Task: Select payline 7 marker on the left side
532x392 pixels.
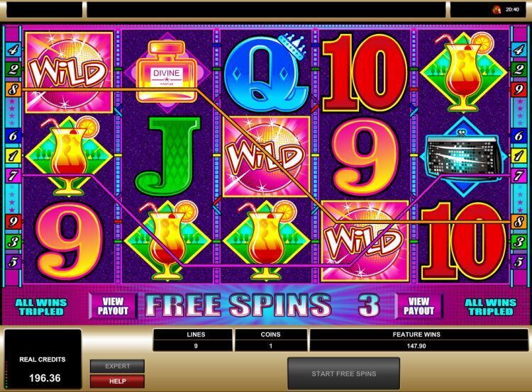Action: point(13,175)
